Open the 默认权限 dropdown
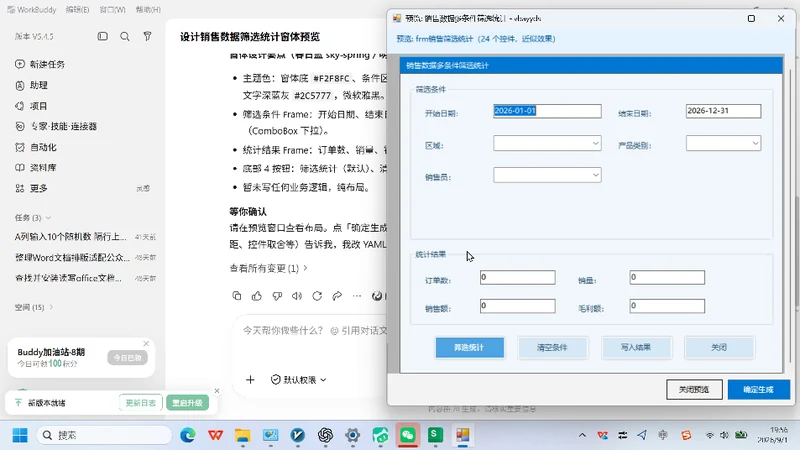This screenshot has width=800, height=450. coord(298,380)
